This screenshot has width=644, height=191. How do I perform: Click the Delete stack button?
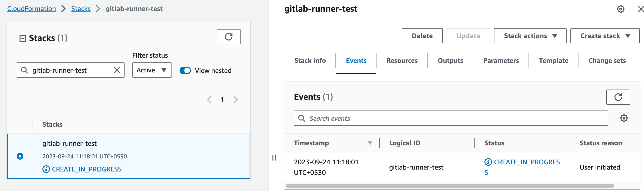(x=422, y=36)
